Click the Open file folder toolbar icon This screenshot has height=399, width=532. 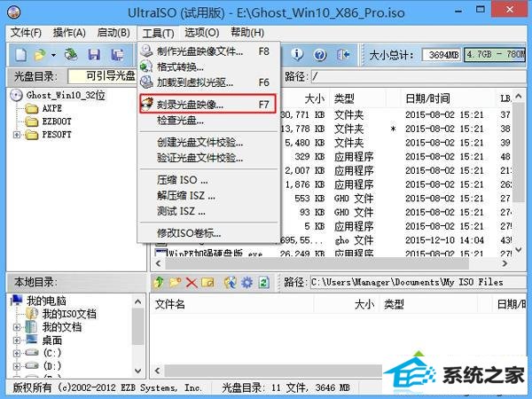(x=40, y=55)
